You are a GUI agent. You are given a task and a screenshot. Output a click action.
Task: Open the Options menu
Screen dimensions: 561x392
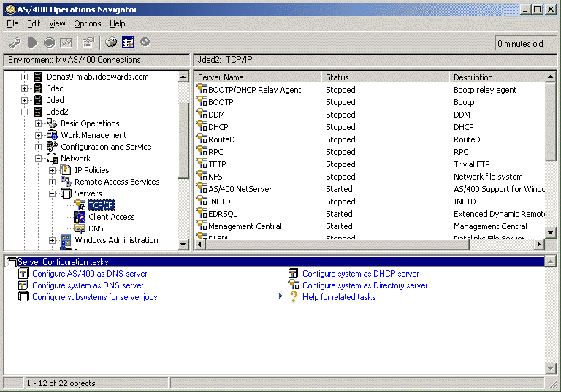click(87, 23)
